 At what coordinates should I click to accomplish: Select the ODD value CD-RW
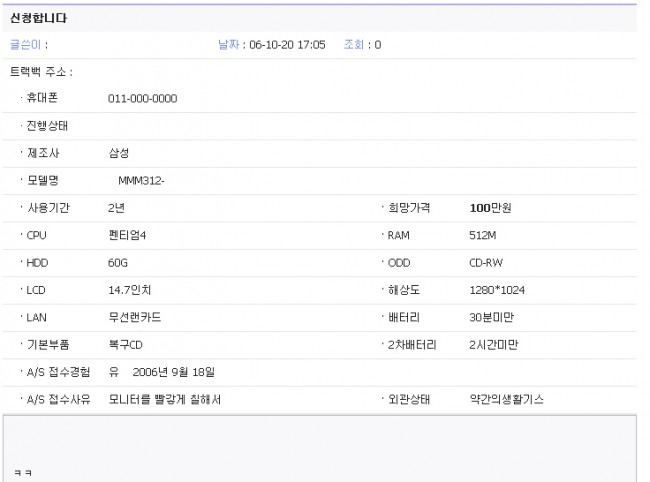487,263
